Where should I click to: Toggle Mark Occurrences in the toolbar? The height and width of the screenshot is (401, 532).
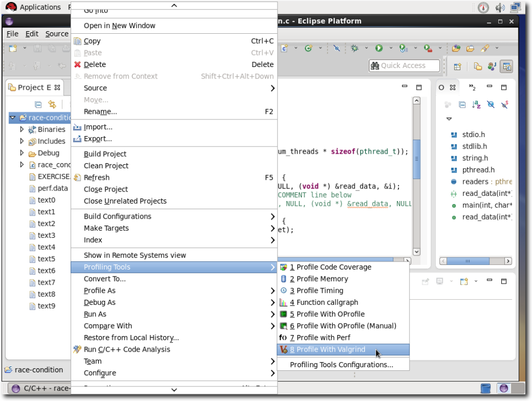[x=337, y=48]
